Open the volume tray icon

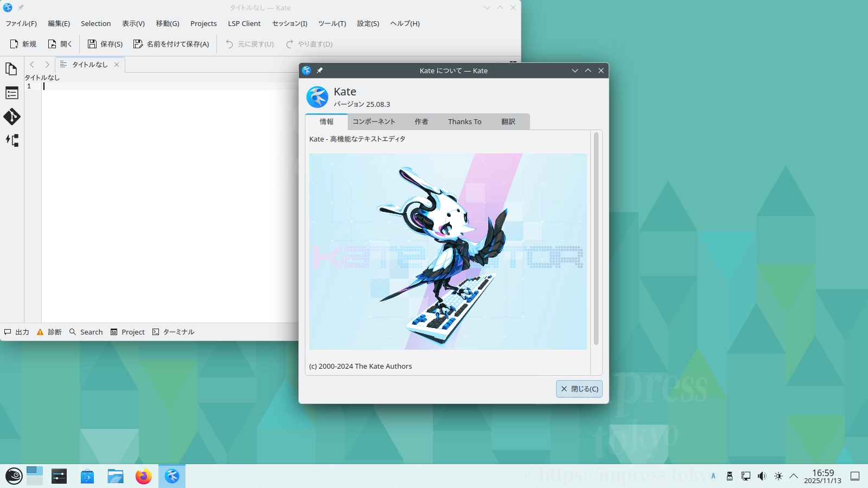(x=762, y=476)
